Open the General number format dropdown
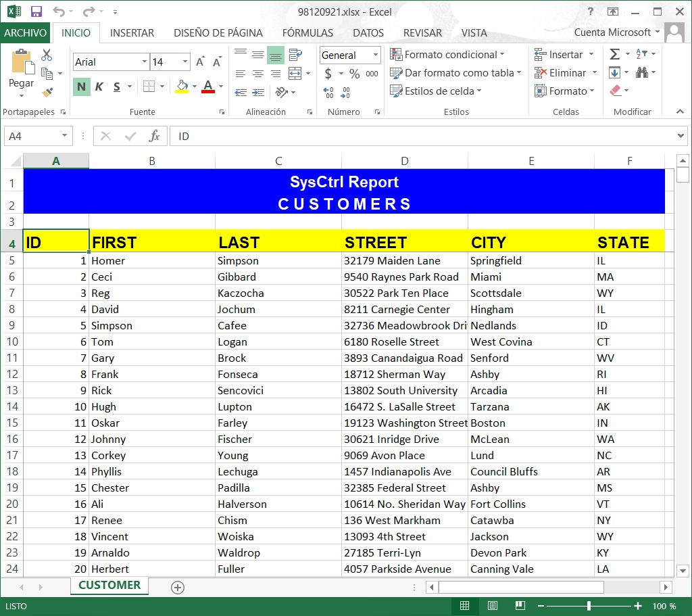Viewport: 692px width, 616px height. [x=376, y=55]
